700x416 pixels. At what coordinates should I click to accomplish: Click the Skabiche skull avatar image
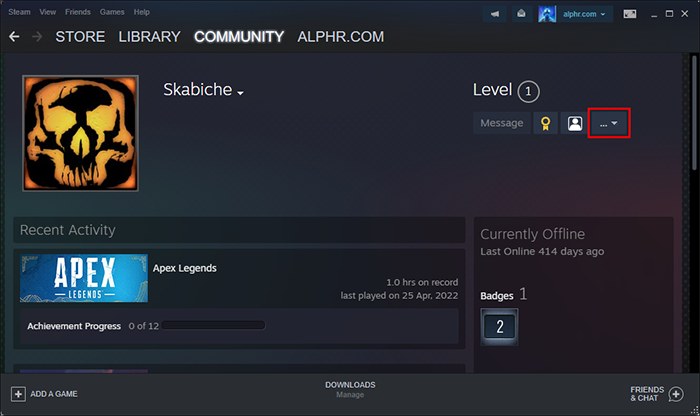pos(80,133)
